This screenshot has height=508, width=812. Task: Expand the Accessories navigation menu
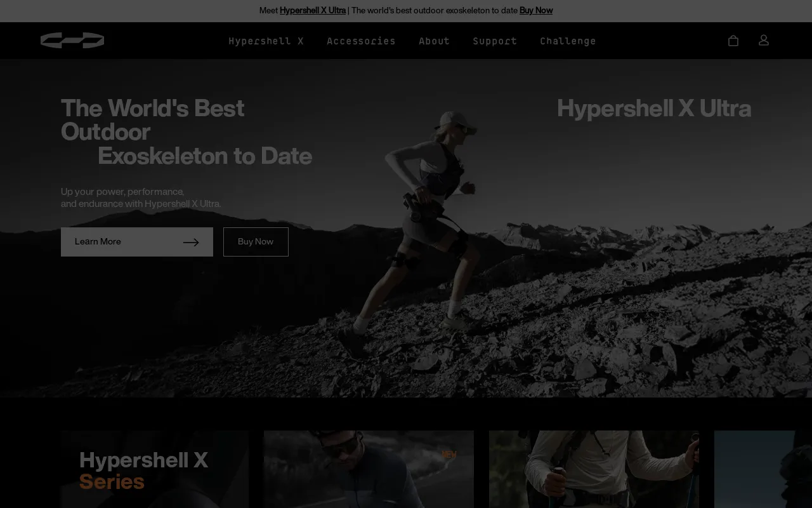(361, 41)
